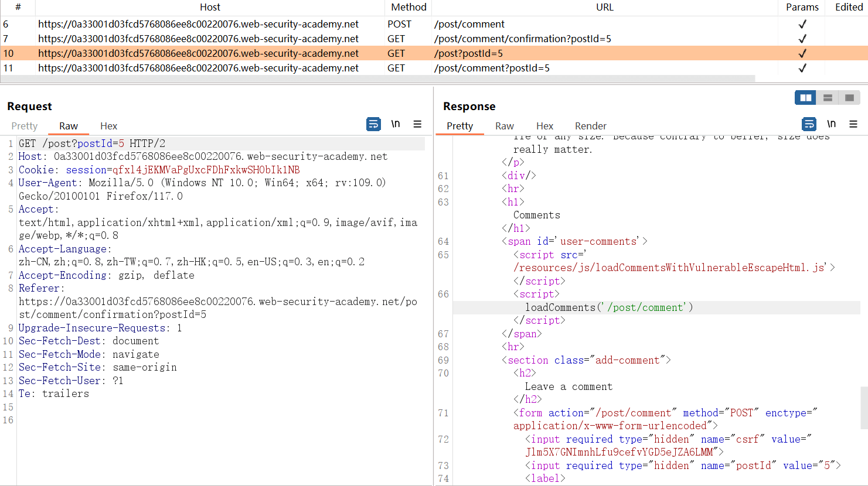This screenshot has height=486, width=868.
Task: Sort history by the URL column header
Action: click(604, 7)
